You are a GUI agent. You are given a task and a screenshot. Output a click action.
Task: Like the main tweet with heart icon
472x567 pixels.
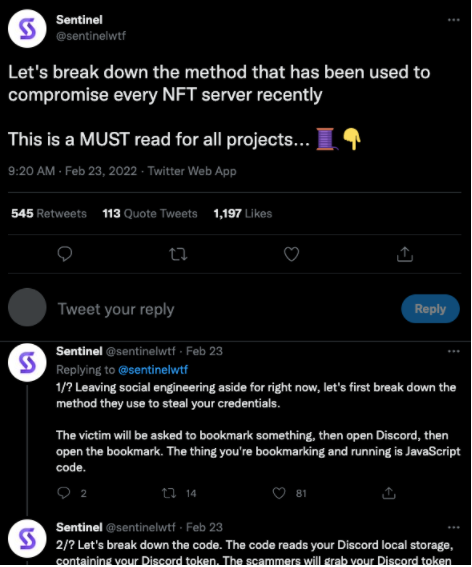[x=292, y=254]
